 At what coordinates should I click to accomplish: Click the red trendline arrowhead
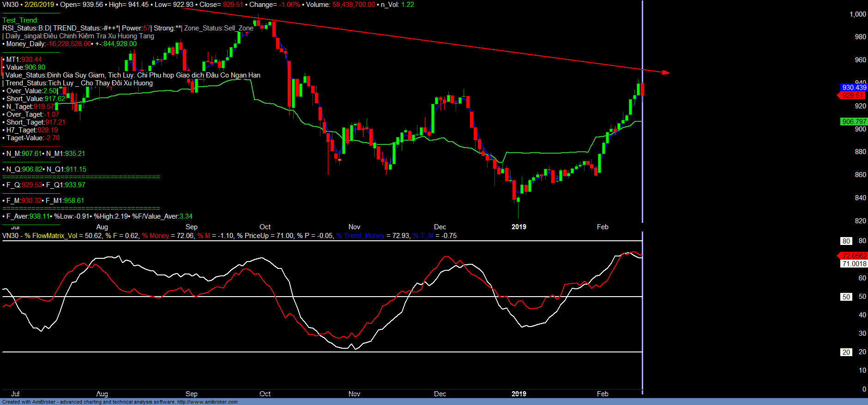[x=665, y=72]
